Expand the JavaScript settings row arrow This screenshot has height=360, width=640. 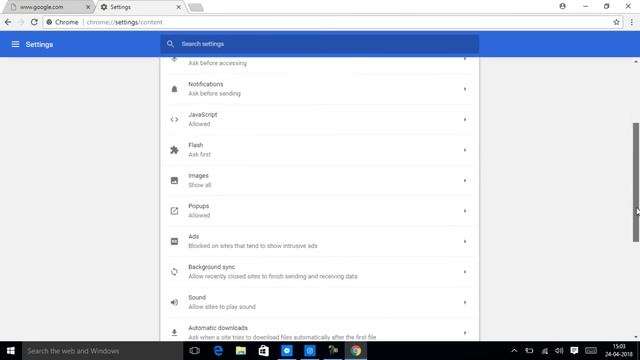465,120
